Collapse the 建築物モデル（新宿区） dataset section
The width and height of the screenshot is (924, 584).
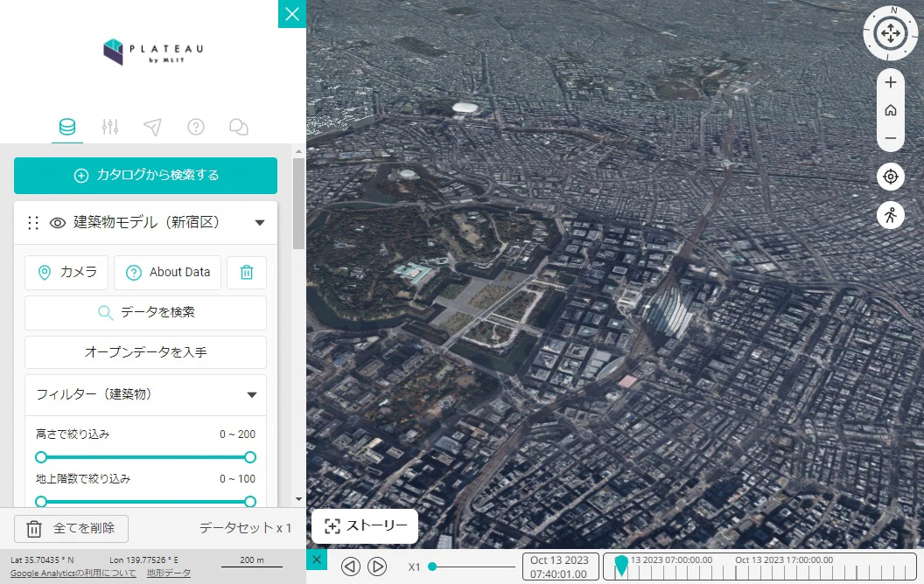259,223
